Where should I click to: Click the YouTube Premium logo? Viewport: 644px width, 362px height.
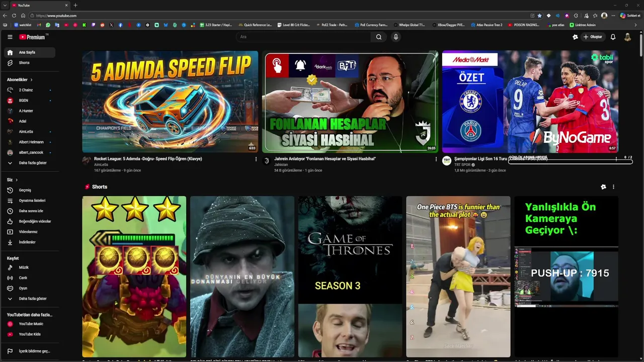33,37
